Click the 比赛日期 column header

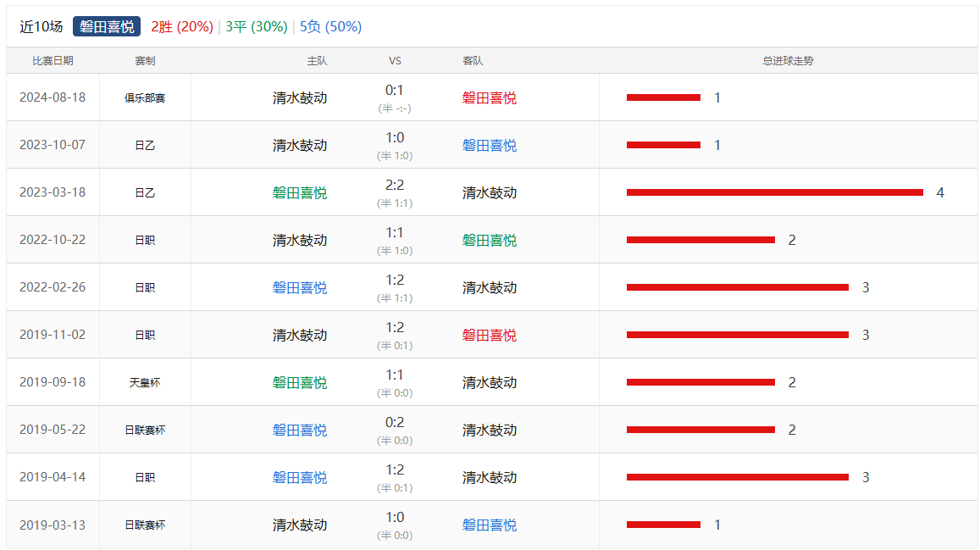point(53,61)
